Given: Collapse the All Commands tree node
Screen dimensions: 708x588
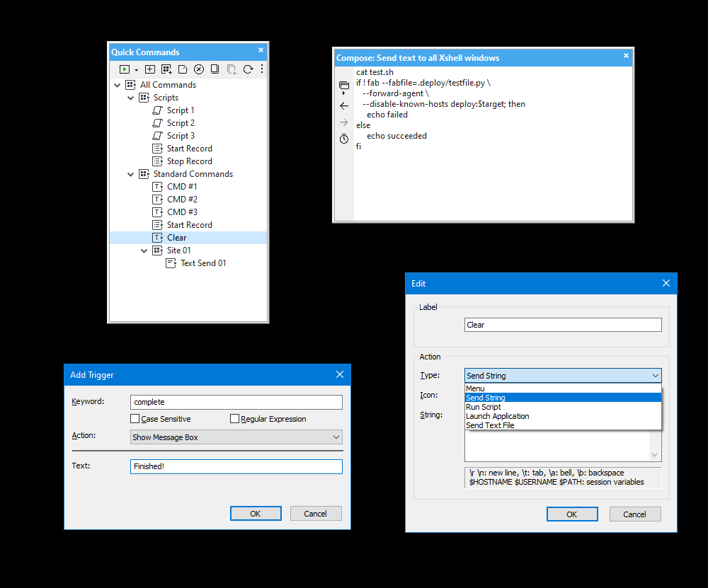Looking at the screenshot, I should [x=118, y=85].
